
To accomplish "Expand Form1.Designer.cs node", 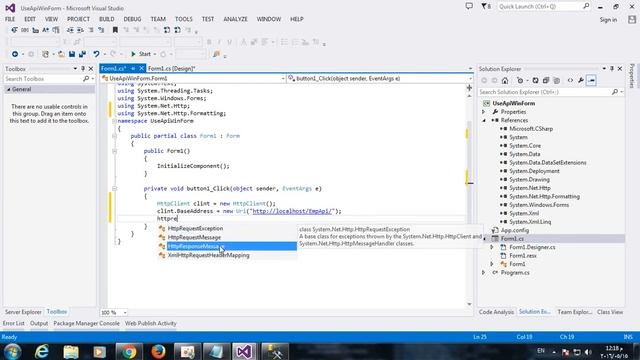I will click(x=492, y=247).
